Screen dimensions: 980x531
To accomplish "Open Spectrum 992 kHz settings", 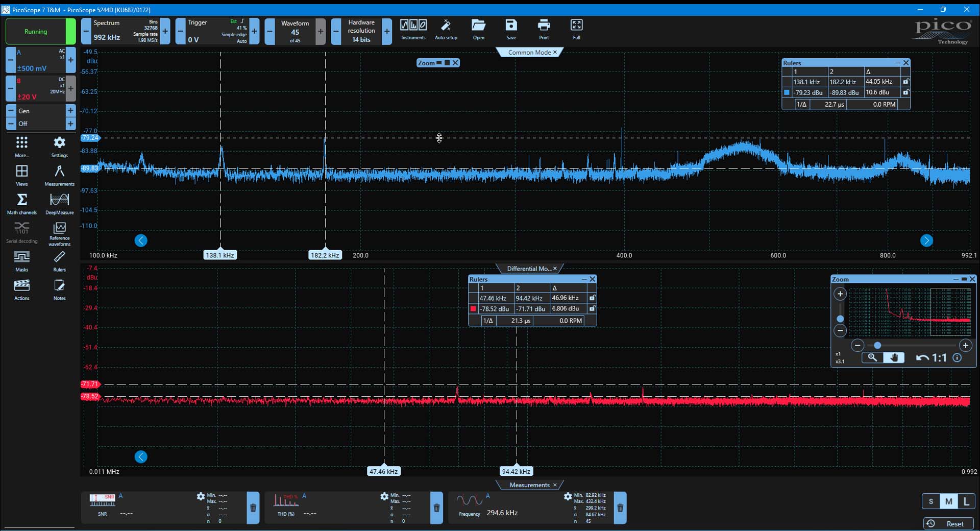I will coord(125,32).
